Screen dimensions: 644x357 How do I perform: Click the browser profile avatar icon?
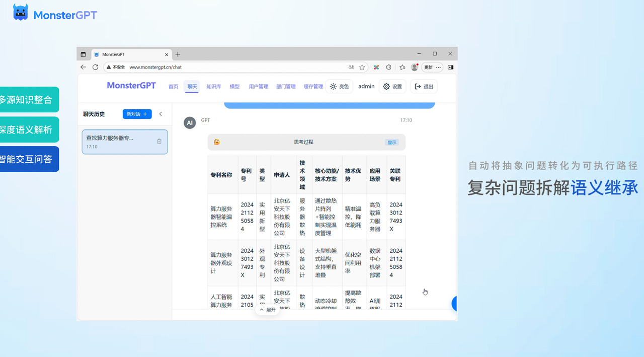point(415,67)
